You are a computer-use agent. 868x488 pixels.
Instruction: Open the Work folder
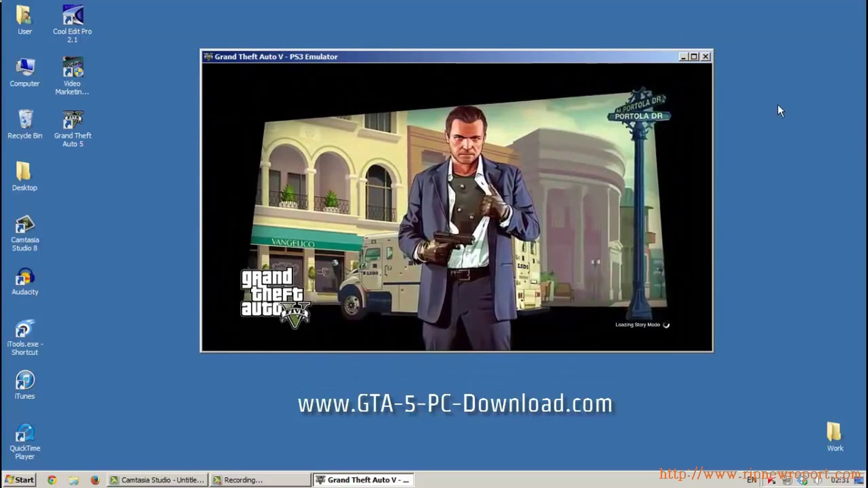pyautogui.click(x=835, y=432)
